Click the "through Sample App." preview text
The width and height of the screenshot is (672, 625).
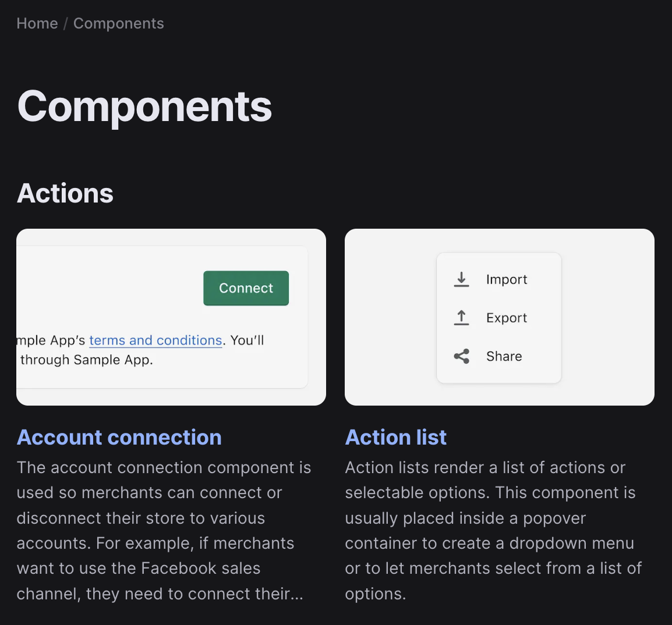pos(87,360)
